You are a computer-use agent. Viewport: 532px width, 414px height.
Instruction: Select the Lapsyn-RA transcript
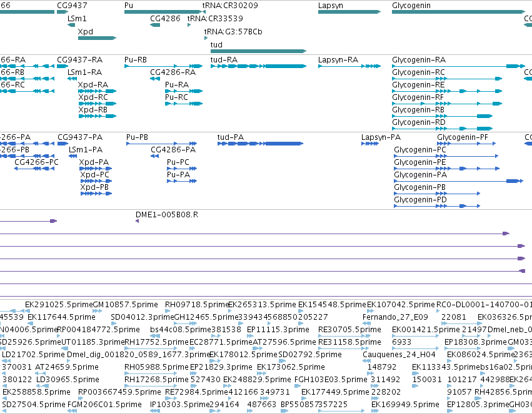click(349, 66)
